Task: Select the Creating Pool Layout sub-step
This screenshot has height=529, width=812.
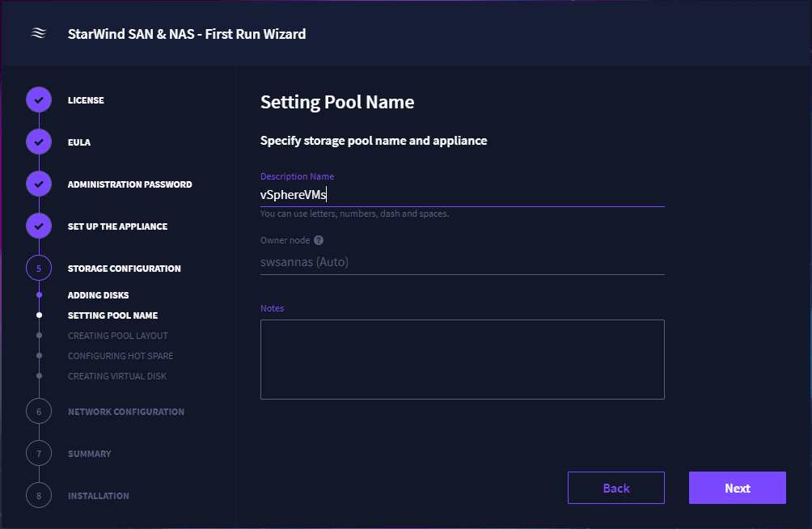Action: tap(117, 335)
